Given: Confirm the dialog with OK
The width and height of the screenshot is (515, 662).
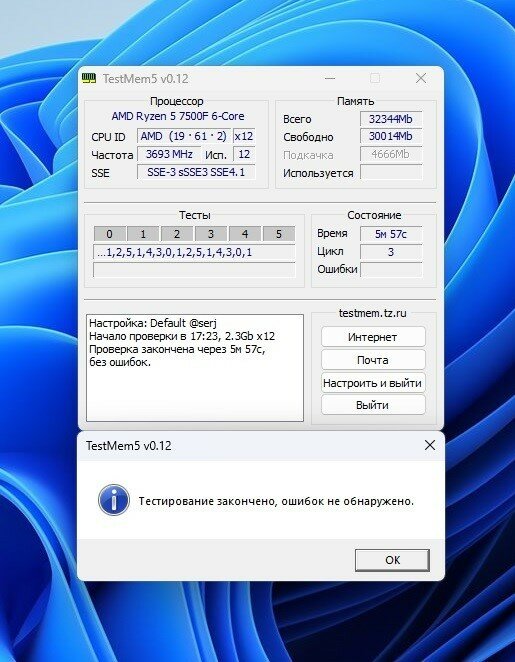Looking at the screenshot, I should click(392, 560).
